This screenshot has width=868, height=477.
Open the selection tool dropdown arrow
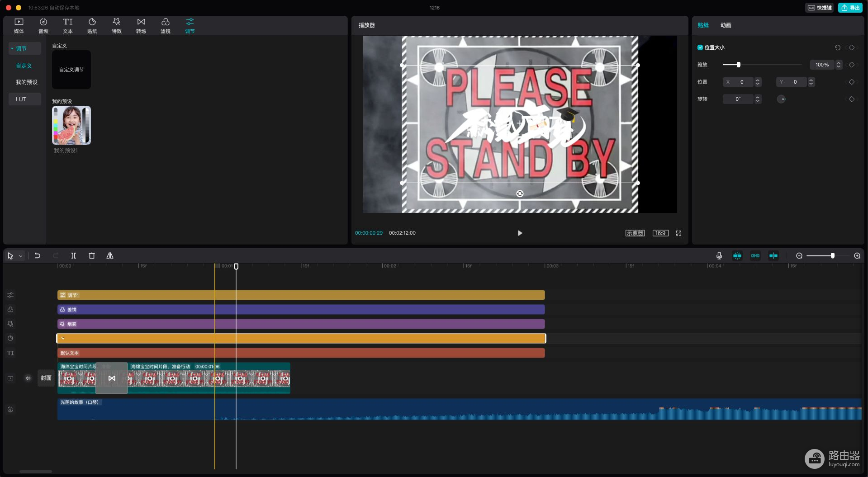click(x=21, y=256)
